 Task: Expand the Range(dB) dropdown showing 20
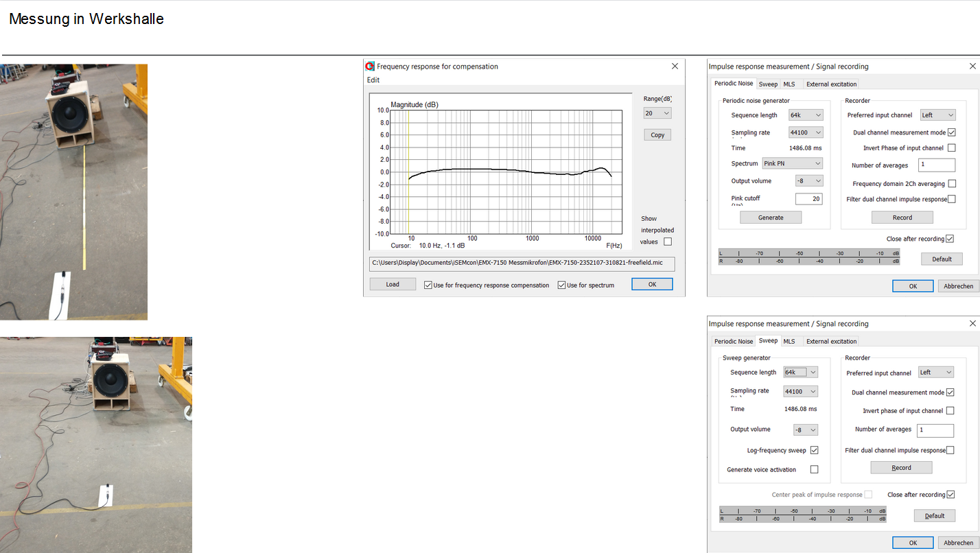(x=657, y=113)
